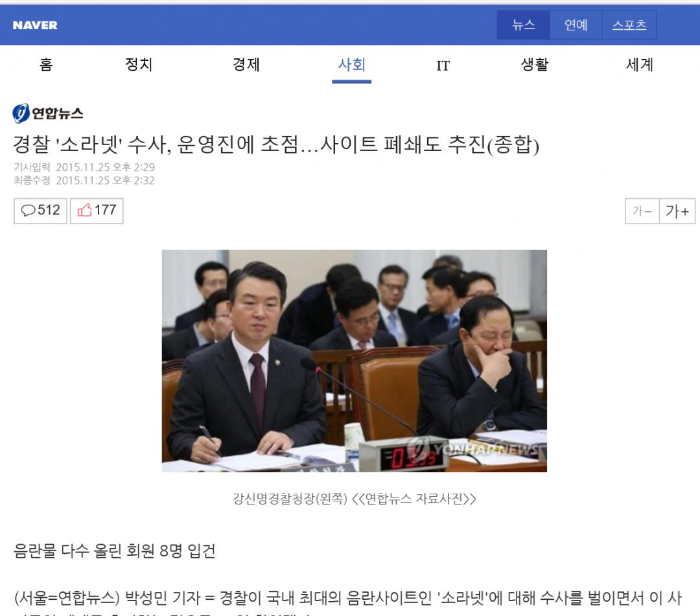700x616 pixels.
Task: Like the article with thumbs-up 177
Action: 97,211
